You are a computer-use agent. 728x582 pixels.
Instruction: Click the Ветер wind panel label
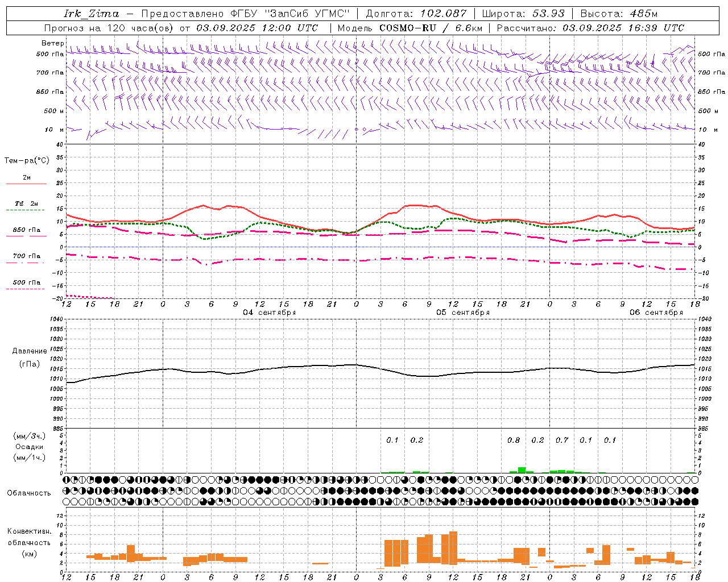[52, 43]
